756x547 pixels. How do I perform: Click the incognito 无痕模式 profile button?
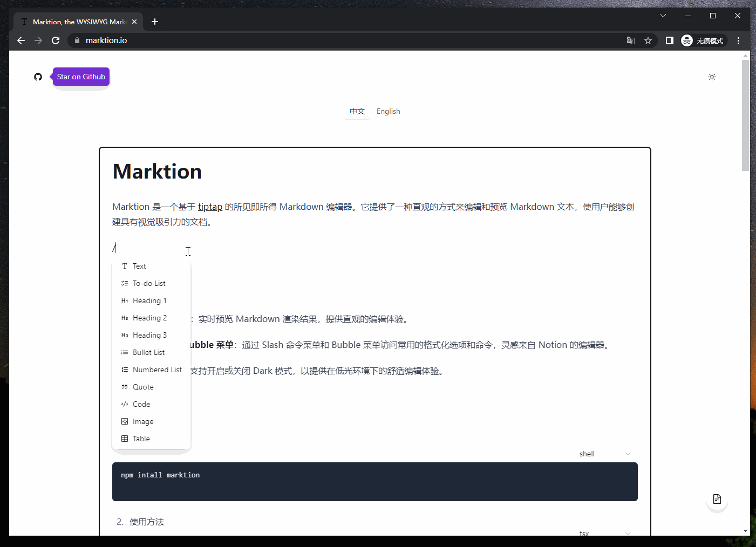coord(704,40)
